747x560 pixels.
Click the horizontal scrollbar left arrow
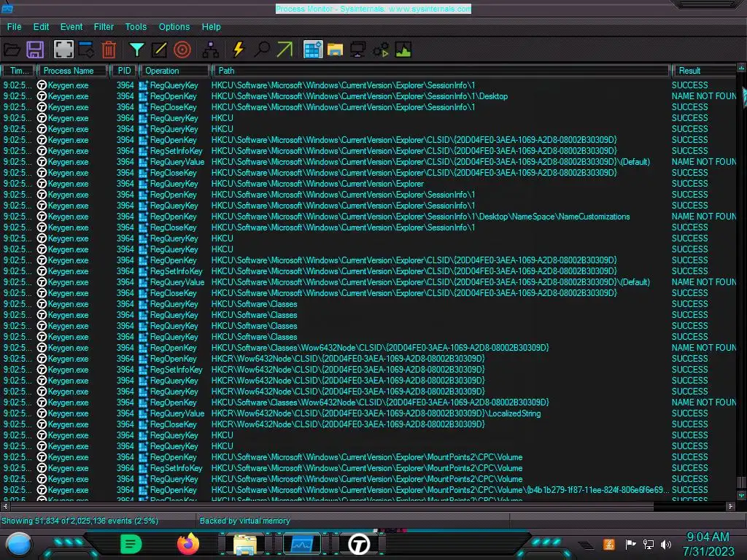tap(5, 507)
